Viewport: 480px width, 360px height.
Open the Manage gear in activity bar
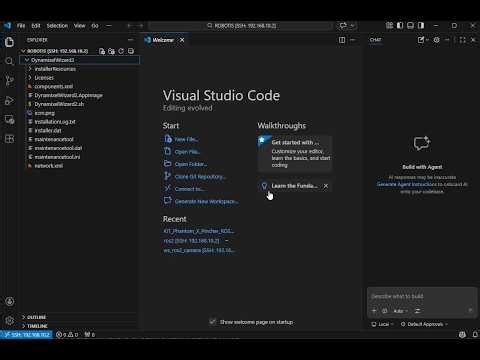click(x=9, y=320)
